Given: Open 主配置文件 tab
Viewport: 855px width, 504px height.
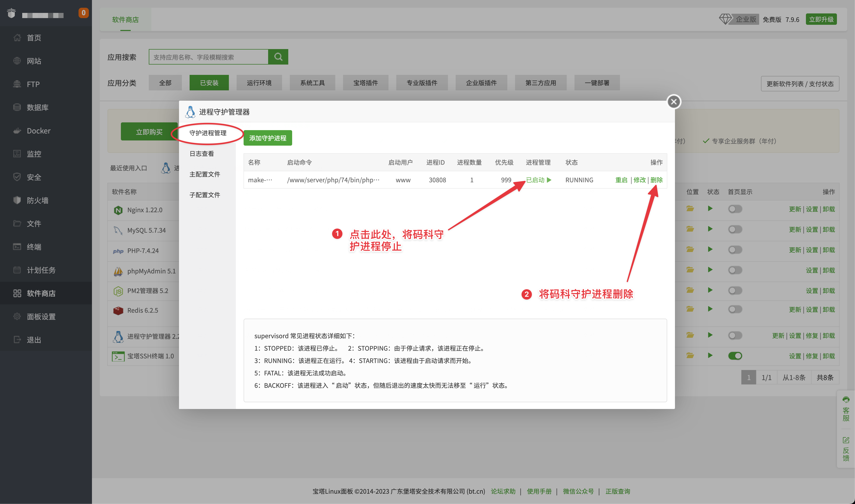Looking at the screenshot, I should click(x=205, y=174).
